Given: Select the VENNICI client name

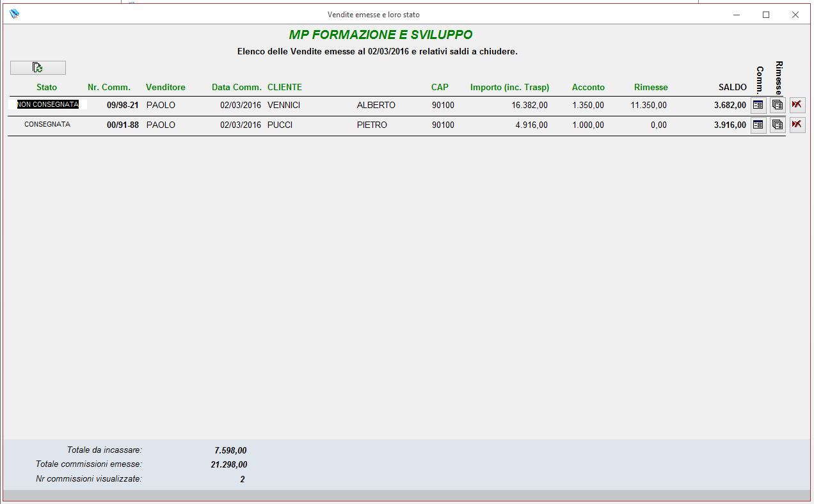Looking at the screenshot, I should (283, 105).
